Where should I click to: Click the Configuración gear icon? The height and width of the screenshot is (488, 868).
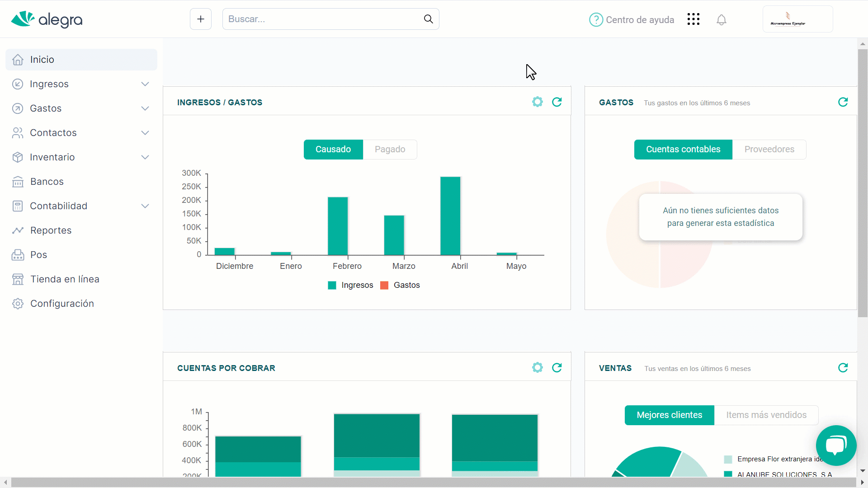[18, 304]
